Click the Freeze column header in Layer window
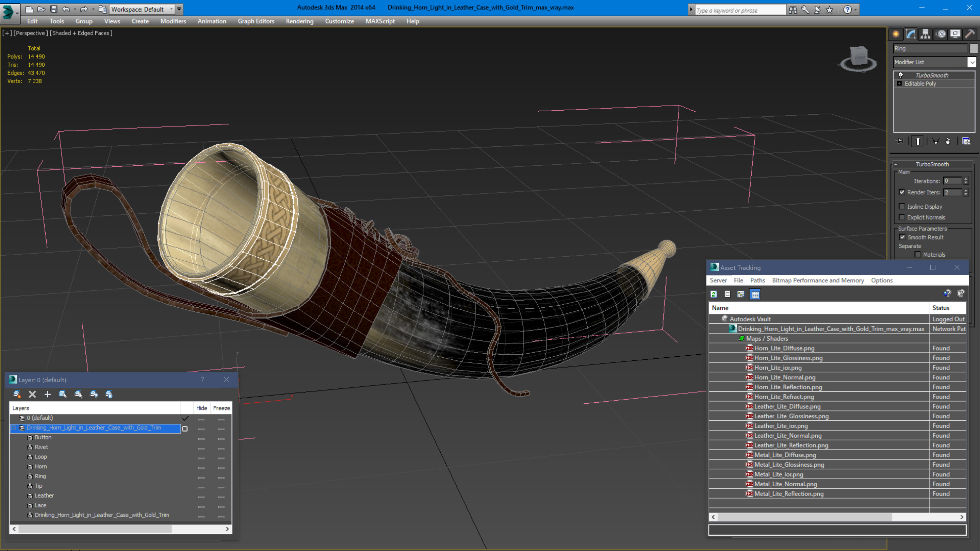 coord(222,408)
